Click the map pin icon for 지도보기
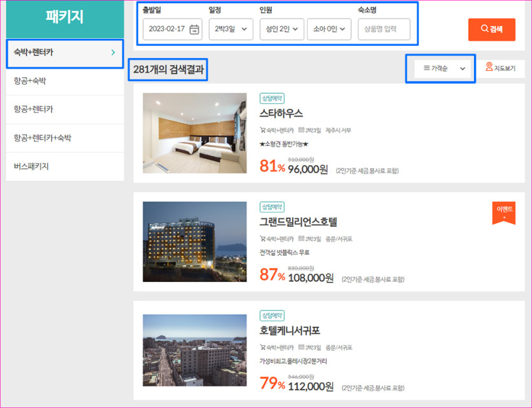Image resolution: width=532 pixels, height=408 pixels. 489,66
